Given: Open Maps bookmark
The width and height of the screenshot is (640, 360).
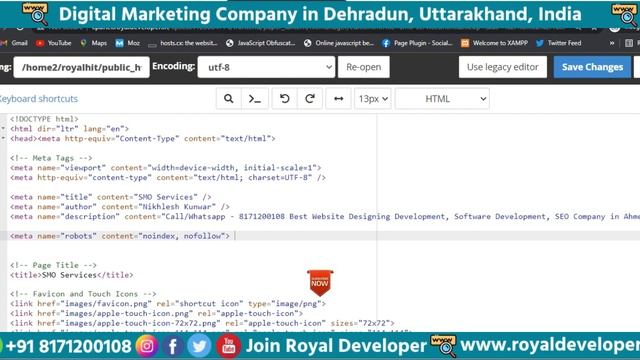Looking at the screenshot, I should [x=93, y=43].
